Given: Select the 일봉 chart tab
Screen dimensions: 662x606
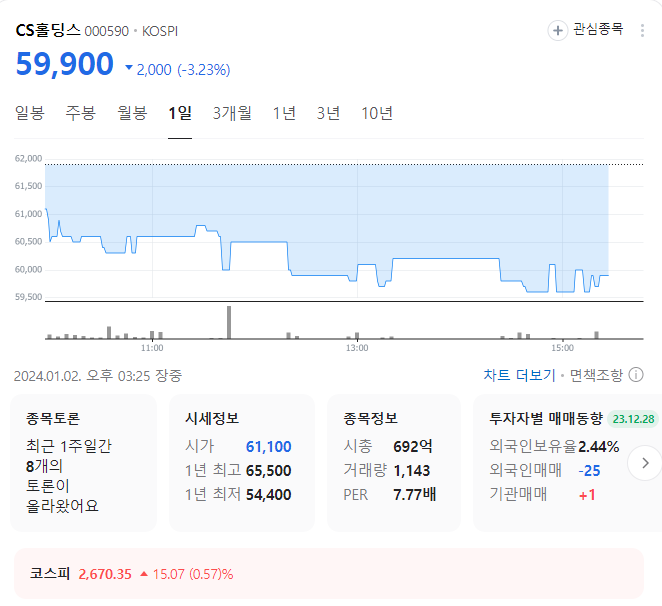Looking at the screenshot, I should [30, 113].
